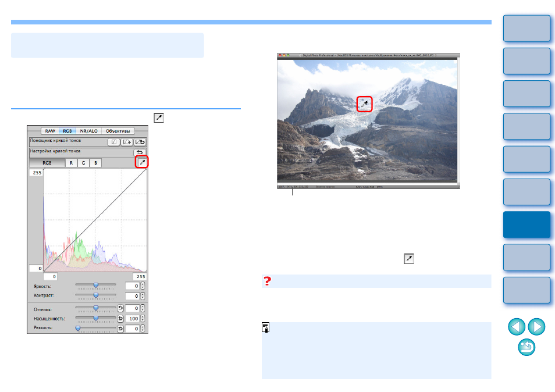Click the red question mark help icon
This screenshot has width=555, height=392.
click(x=267, y=281)
